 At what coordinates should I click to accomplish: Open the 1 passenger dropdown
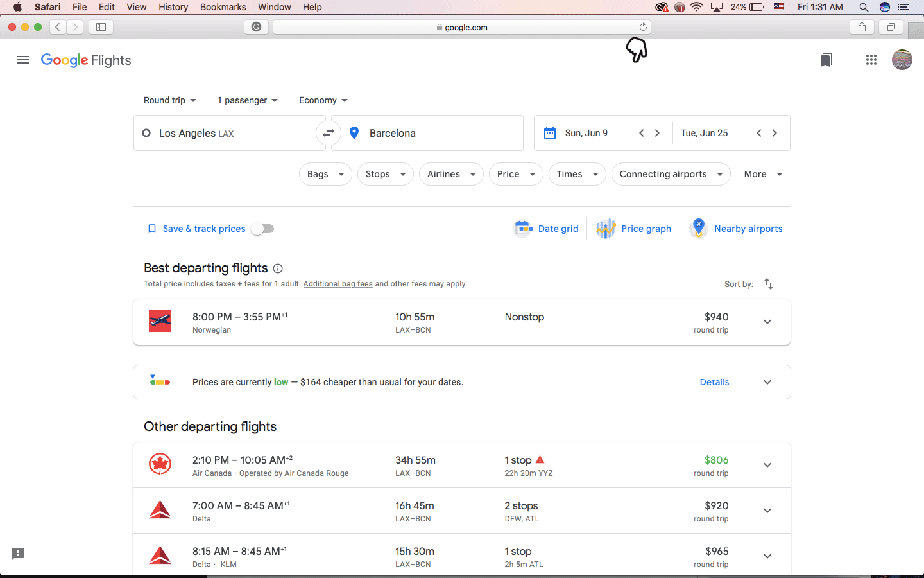point(248,100)
